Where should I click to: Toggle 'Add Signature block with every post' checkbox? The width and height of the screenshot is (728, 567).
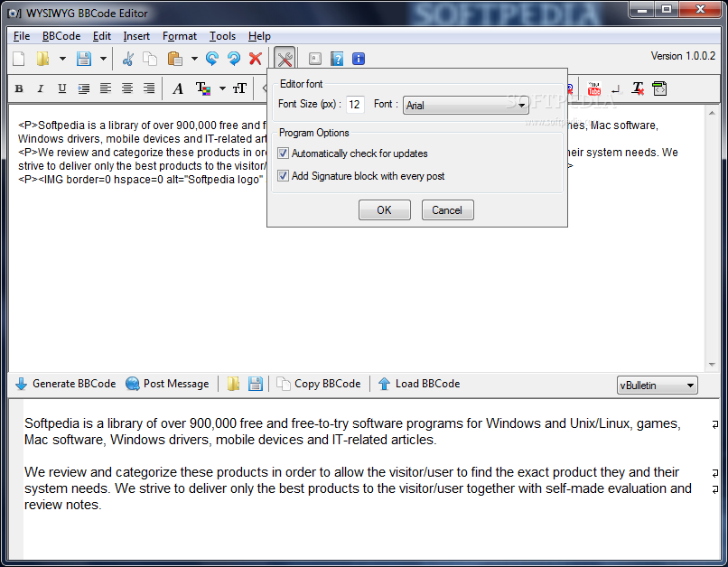pyautogui.click(x=283, y=176)
